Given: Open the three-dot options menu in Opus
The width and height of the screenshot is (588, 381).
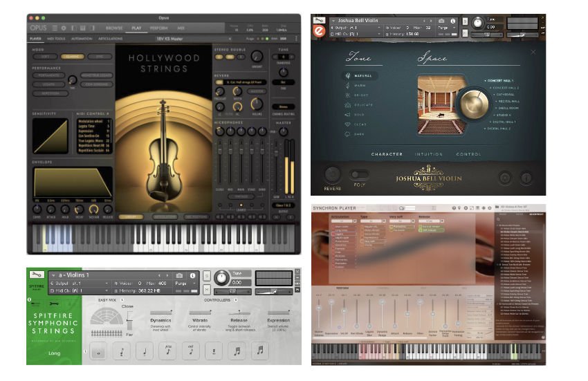Looking at the screenshot, I should [296, 39].
